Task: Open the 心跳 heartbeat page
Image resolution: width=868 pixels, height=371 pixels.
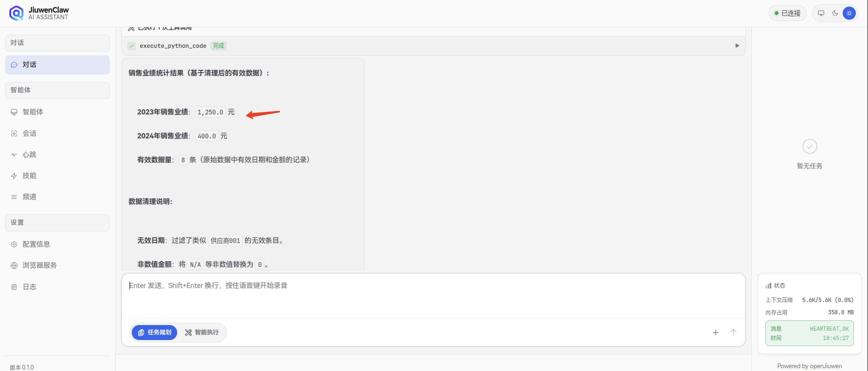Action: [x=29, y=155]
